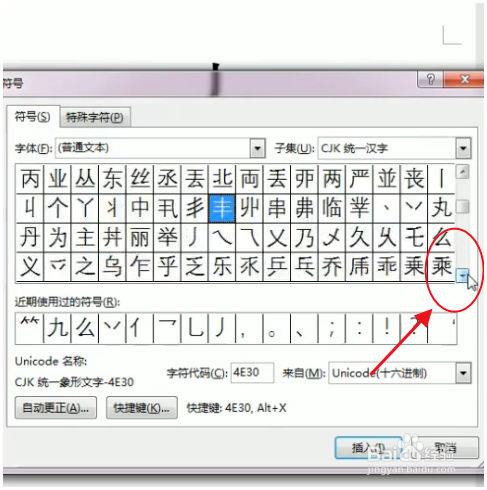Open the 字体 font dropdown
The width and height of the screenshot is (487, 490).
[x=257, y=148]
